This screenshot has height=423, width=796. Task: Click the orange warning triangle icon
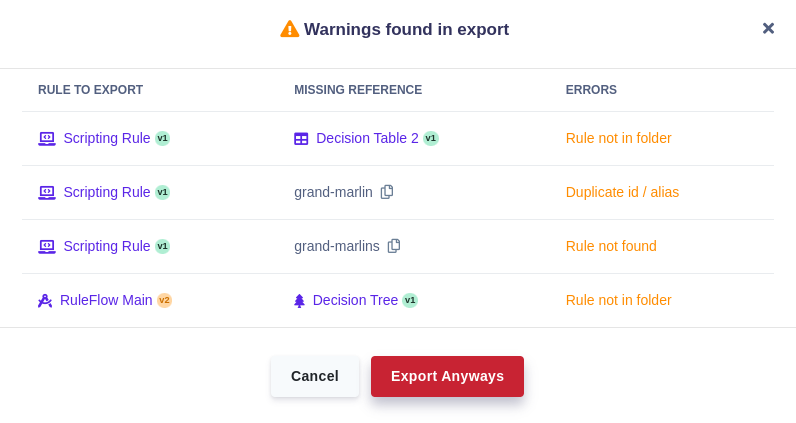tap(290, 29)
